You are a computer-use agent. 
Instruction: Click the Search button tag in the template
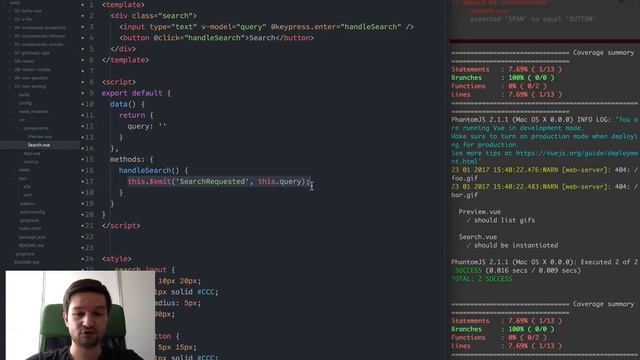217,38
